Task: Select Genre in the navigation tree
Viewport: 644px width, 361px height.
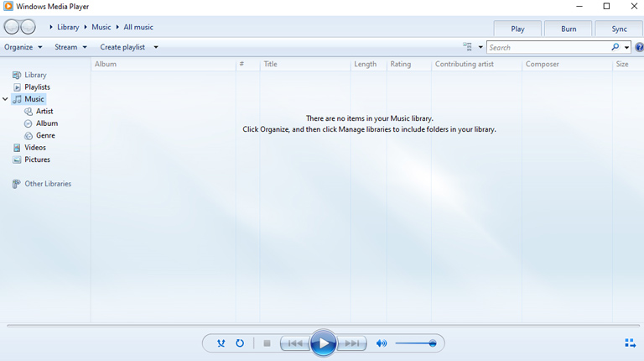Action: pos(45,136)
